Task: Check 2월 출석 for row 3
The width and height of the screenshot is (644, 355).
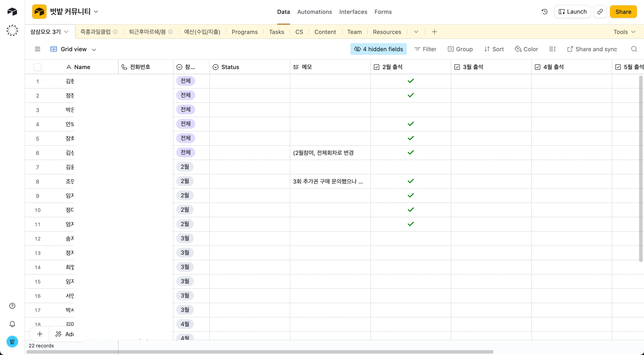Action: [x=411, y=110]
